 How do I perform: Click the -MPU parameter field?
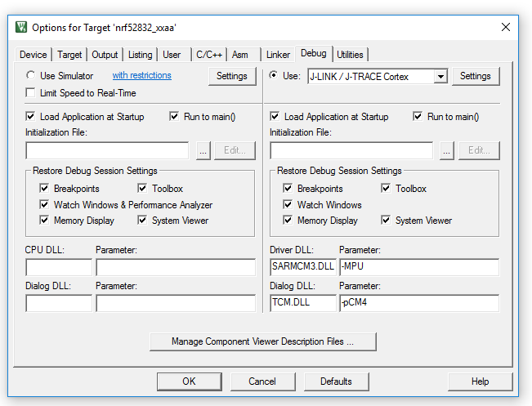coord(419,267)
